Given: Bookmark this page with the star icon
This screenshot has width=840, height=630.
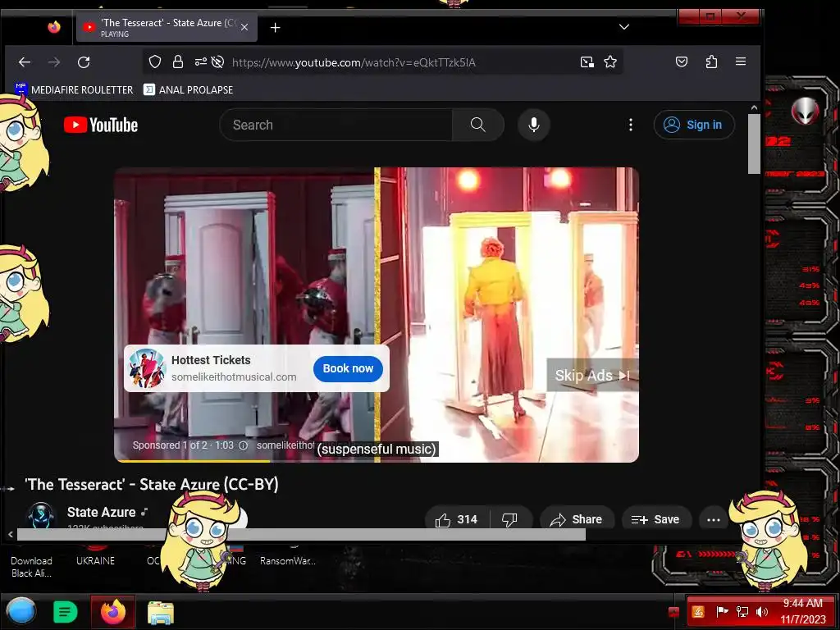Looking at the screenshot, I should pyautogui.click(x=610, y=62).
